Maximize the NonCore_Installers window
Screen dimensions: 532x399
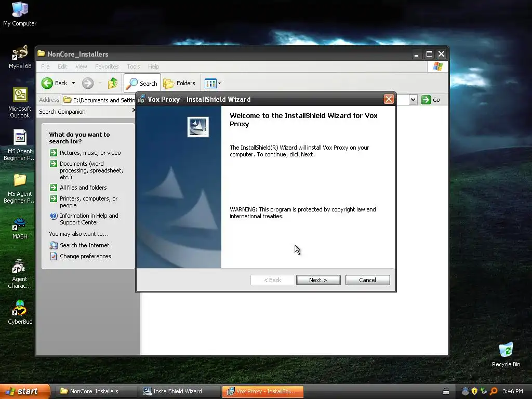tap(429, 54)
